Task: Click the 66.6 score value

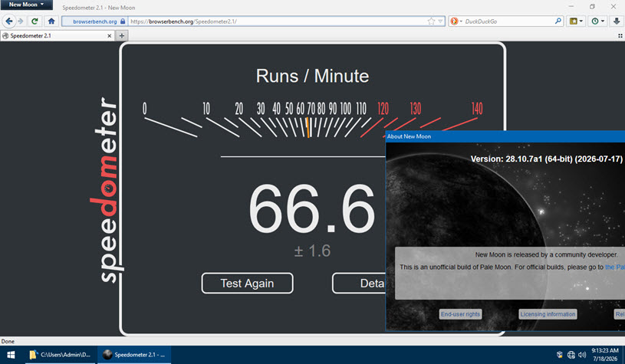Action: pos(311,208)
